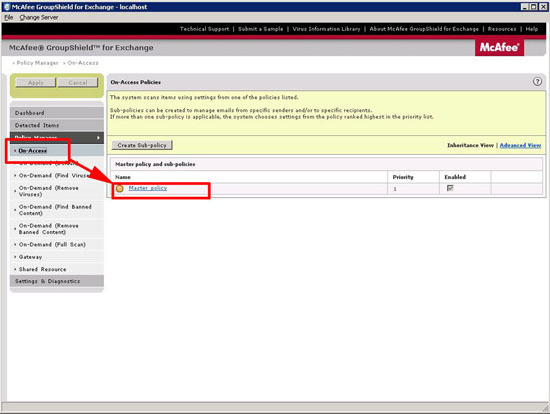Click 'Master policy and sub-policies' heading
This screenshot has width=550, height=414.
155,164
